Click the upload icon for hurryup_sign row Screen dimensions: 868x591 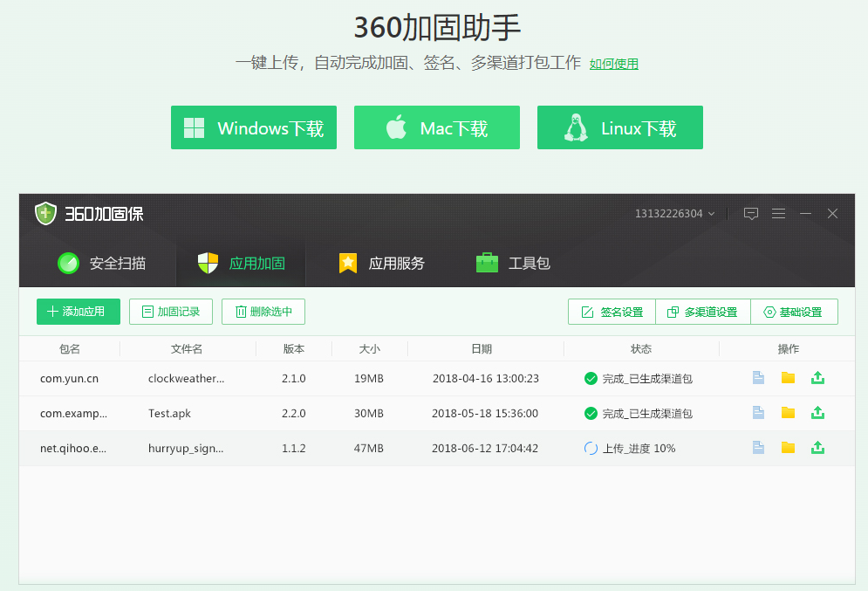tap(817, 448)
